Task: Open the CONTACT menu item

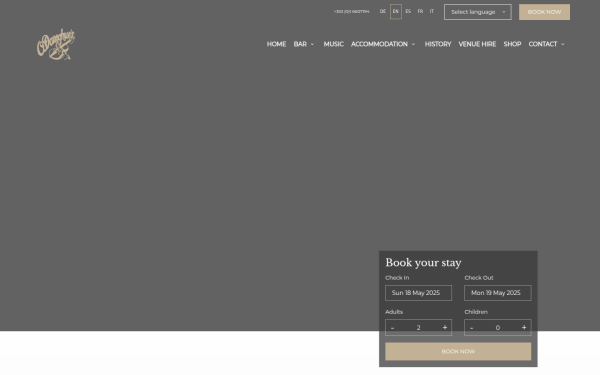Action: pyautogui.click(x=543, y=44)
